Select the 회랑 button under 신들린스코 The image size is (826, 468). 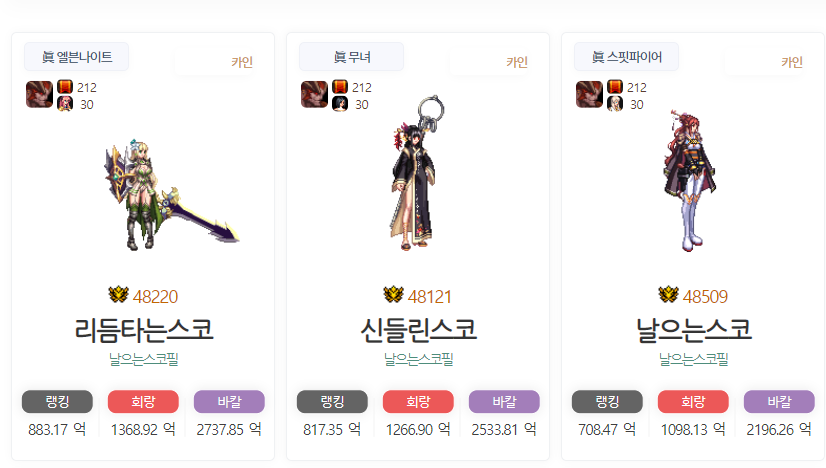[x=418, y=402]
